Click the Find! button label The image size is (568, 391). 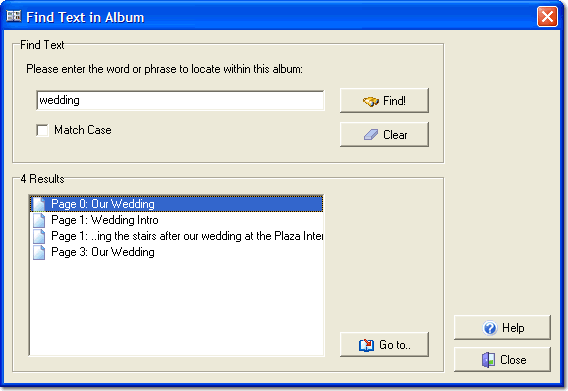click(394, 101)
